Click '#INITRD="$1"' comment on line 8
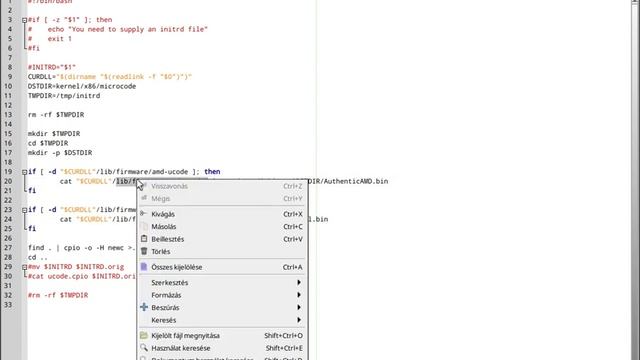This screenshot has height=360, width=640. (52, 67)
